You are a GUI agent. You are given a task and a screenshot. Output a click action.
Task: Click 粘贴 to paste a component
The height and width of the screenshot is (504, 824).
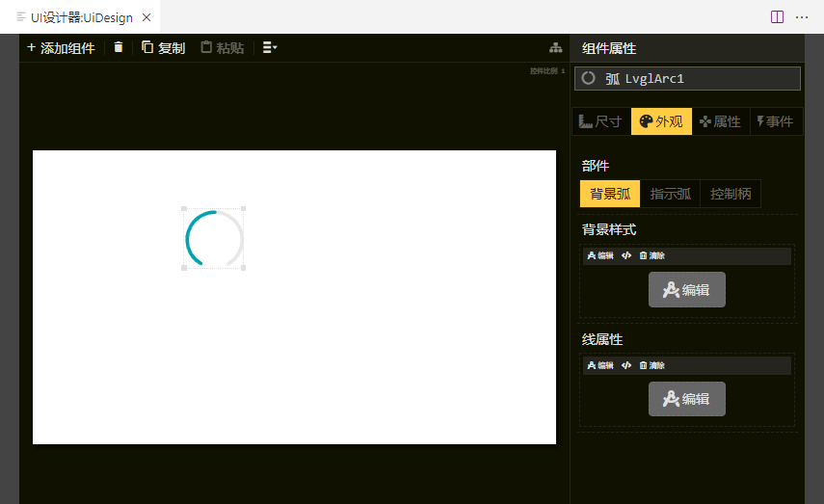pyautogui.click(x=223, y=48)
